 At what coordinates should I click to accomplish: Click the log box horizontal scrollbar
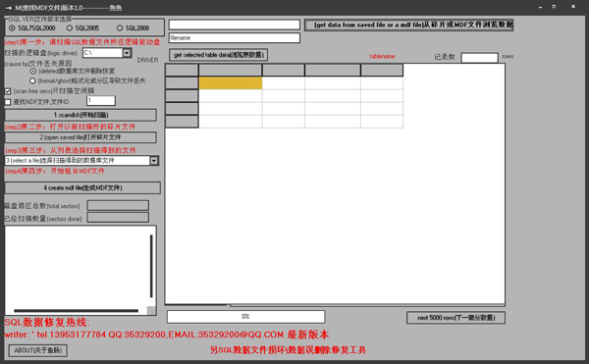coord(76,310)
